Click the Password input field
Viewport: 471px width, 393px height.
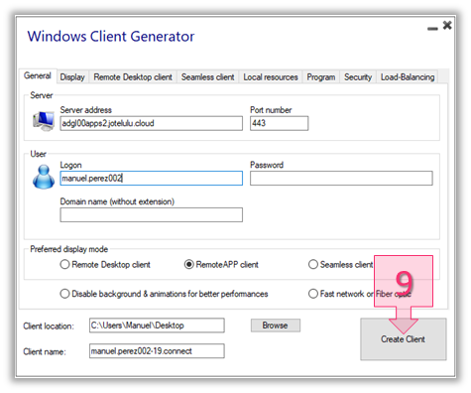[341, 178]
